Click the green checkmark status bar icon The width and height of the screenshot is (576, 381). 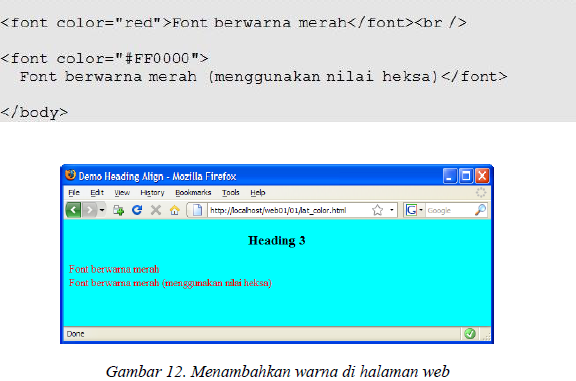tap(470, 334)
